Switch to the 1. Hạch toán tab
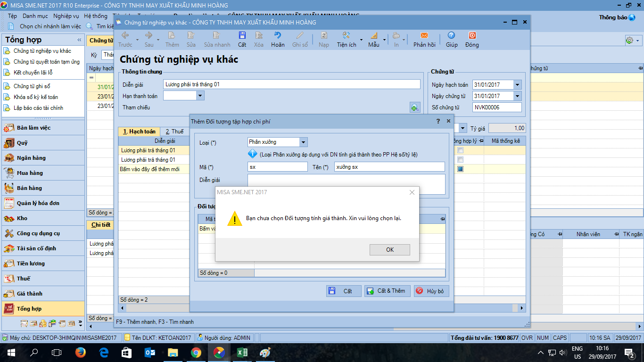Screen dimensions: 644x362 point(139,132)
